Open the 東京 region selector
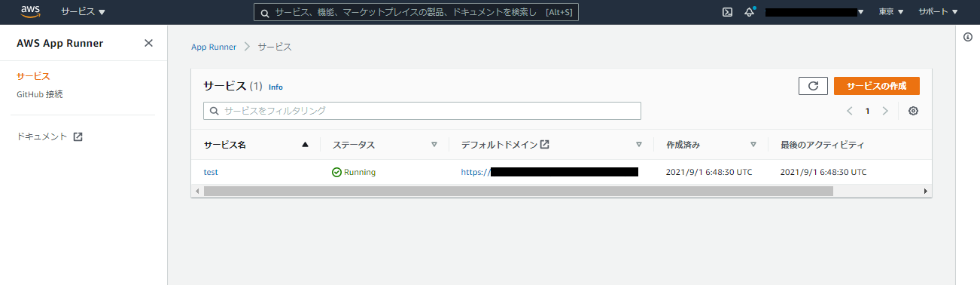Screen dimensions: 980x285 click(x=891, y=12)
